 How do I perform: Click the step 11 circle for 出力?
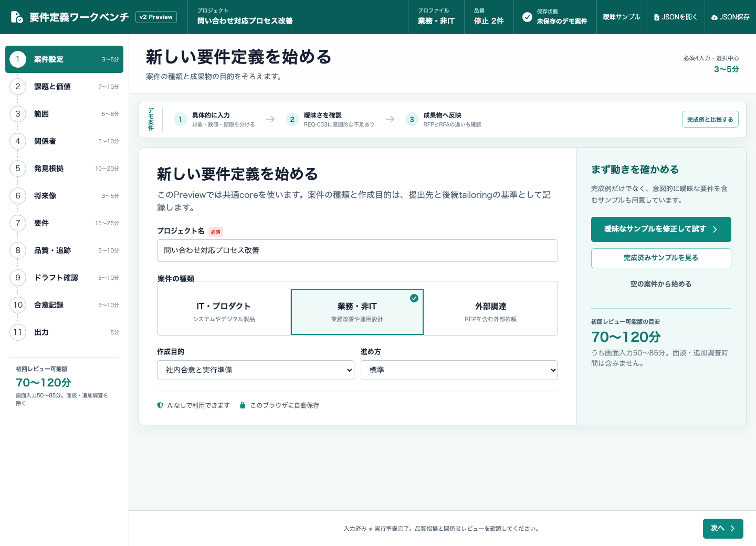tap(18, 332)
